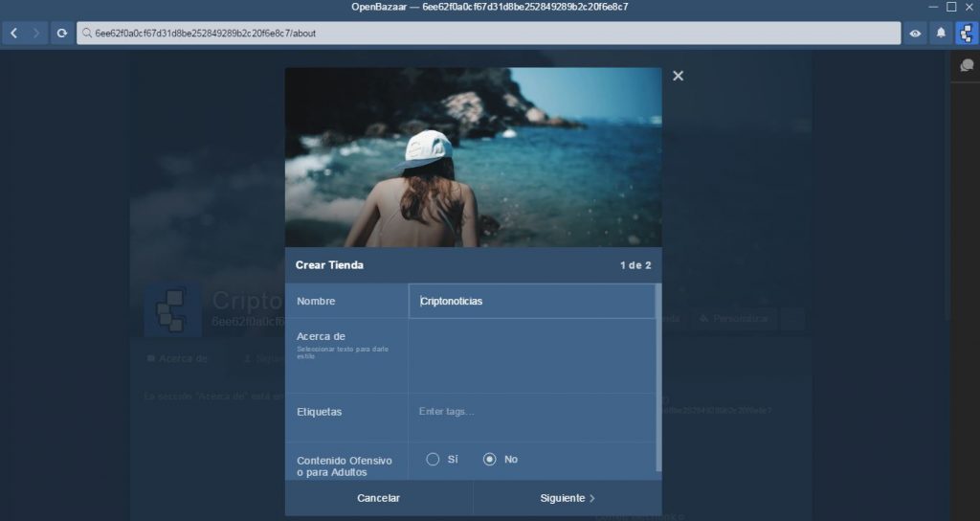Screen dimensions: 980x521
Task: Click the eye icon in the top toolbar
Action: (915, 34)
